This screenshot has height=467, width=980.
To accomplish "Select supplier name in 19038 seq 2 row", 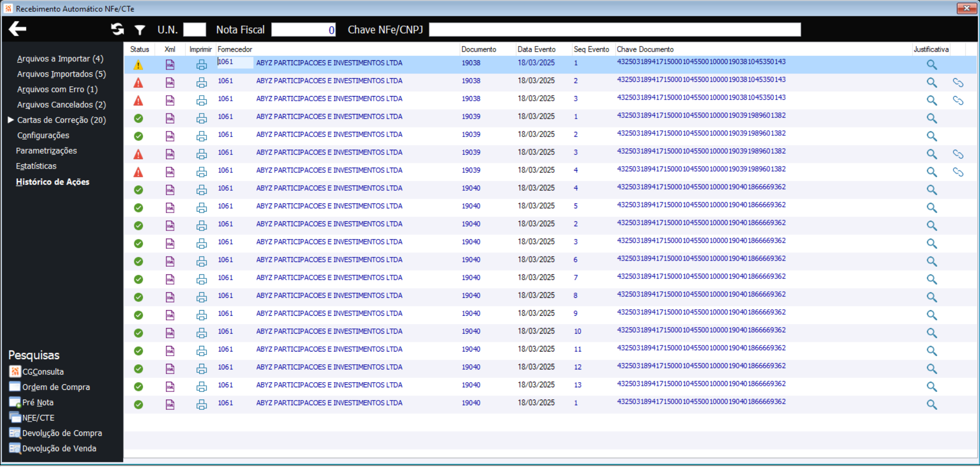I will click(x=329, y=81).
